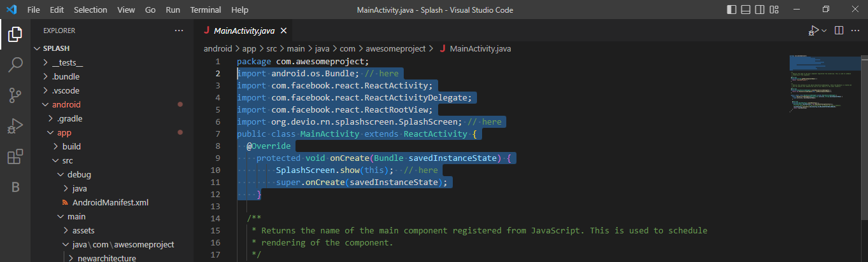
Task: Open the Selection menu
Action: pyautogui.click(x=90, y=10)
